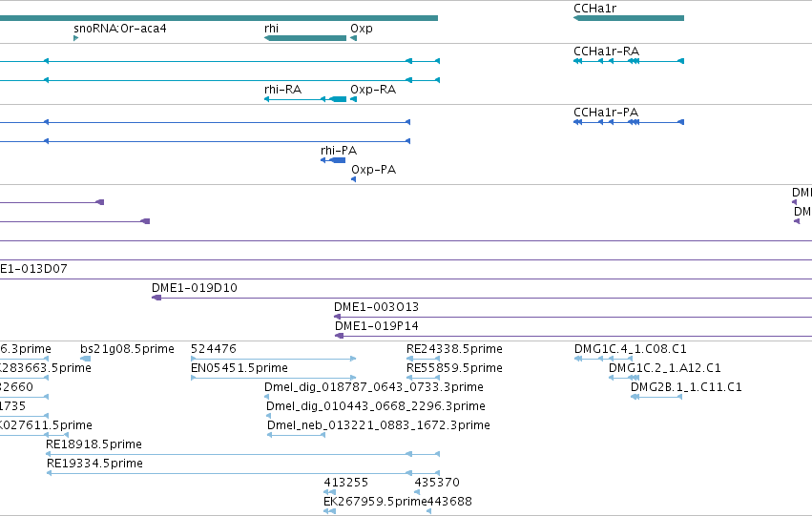Click Dmel_neb_013221_0883_1672.3prime label
This screenshot has height=516, width=812.
379,425
